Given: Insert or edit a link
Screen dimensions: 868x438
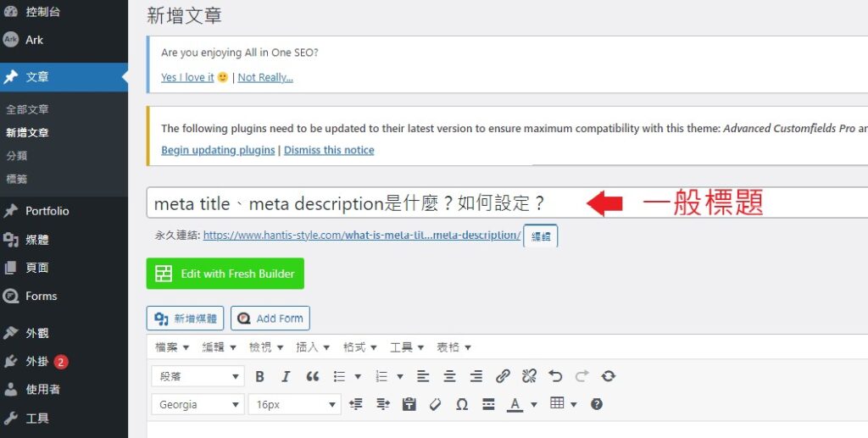Looking at the screenshot, I should click(x=503, y=377).
